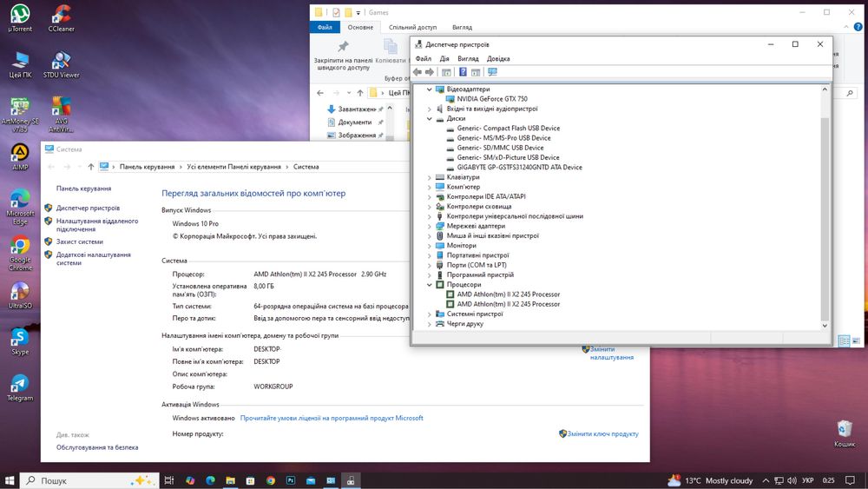The height and width of the screenshot is (489, 868).
Task: Switch to the Спільний доступ ribbon tab
Action: coord(412,28)
